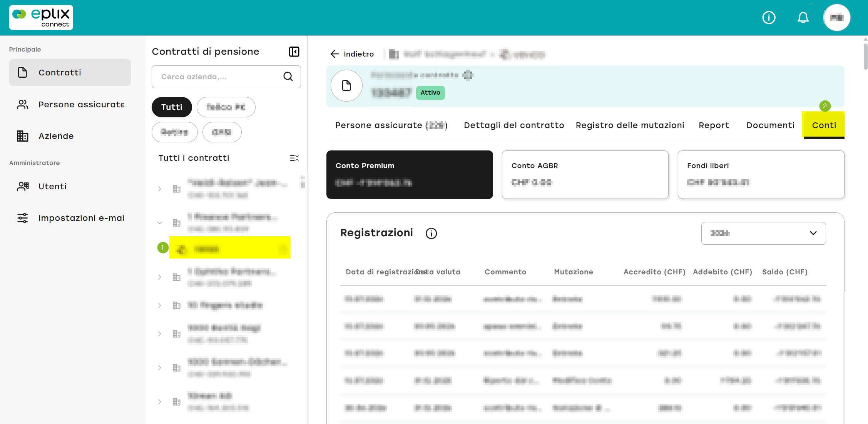Switch to Persone assicurate tab
The image size is (868, 424).
[391, 125]
